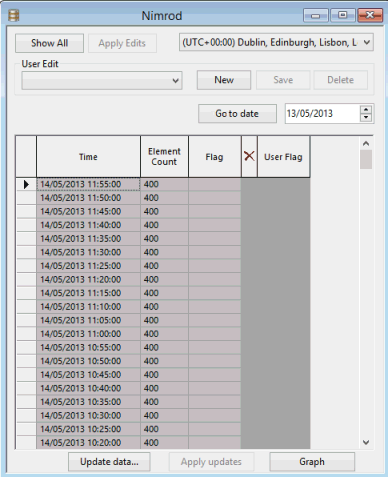This screenshot has width=388, height=477.
Task: Select the 14/05/2013 10:50:00 time cell
Action: coord(88,361)
